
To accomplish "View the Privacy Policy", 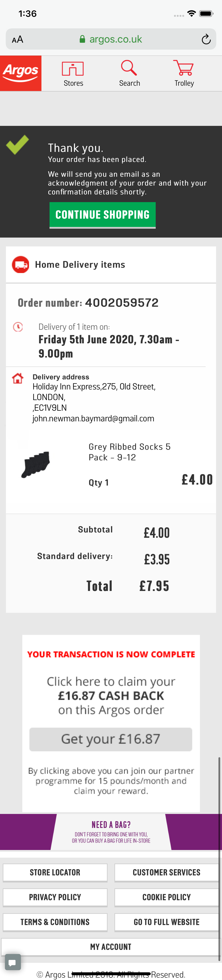I will click(x=55, y=897).
